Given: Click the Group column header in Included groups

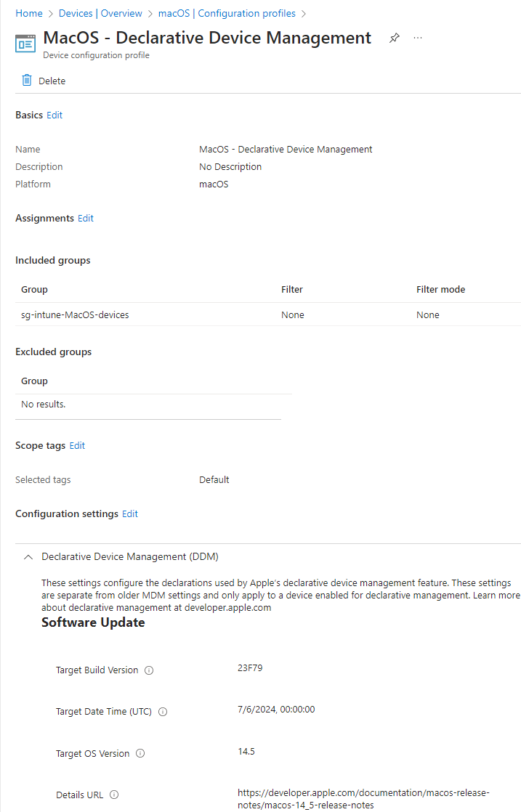Looking at the screenshot, I should point(34,290).
